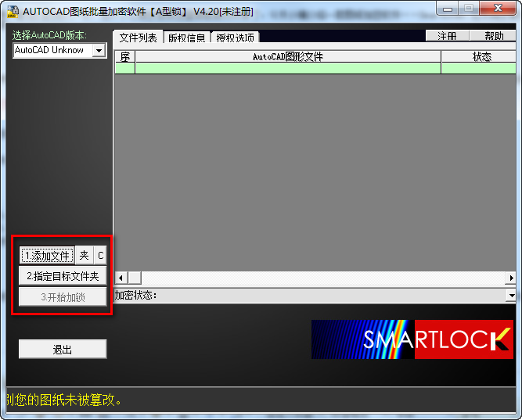522x420 pixels.
Task: Click the C clear list button
Action: pos(100,256)
